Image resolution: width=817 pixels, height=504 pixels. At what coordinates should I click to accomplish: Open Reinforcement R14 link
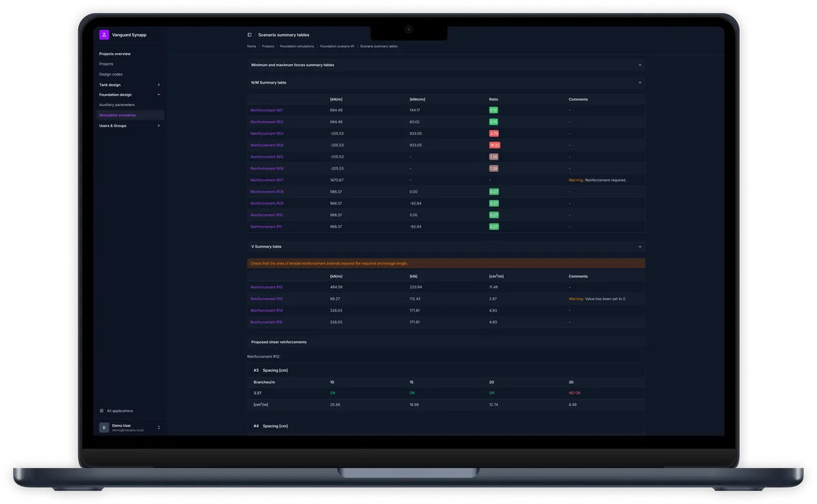click(266, 310)
